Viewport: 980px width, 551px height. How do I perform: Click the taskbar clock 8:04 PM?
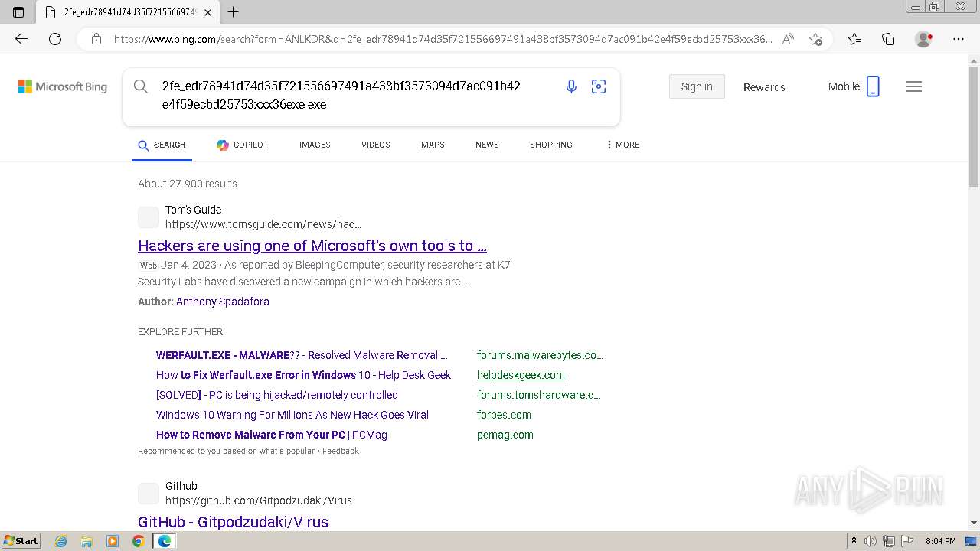click(940, 541)
